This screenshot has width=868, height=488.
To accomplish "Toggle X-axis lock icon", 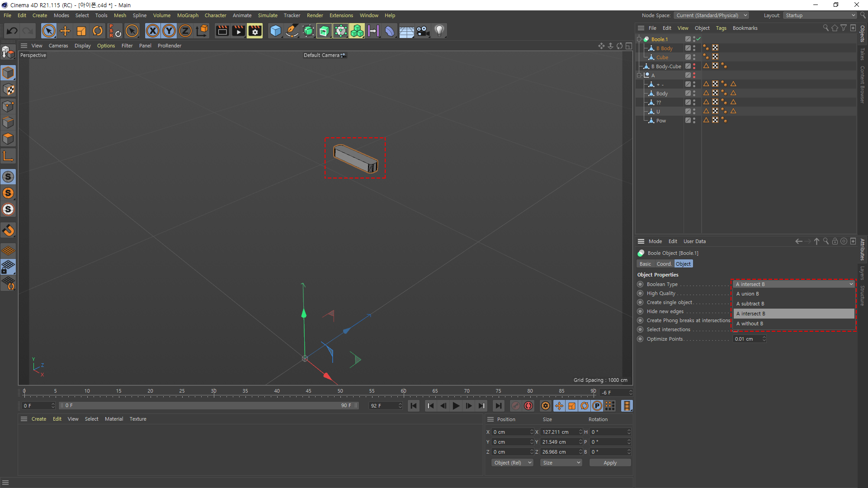I will 153,31.
